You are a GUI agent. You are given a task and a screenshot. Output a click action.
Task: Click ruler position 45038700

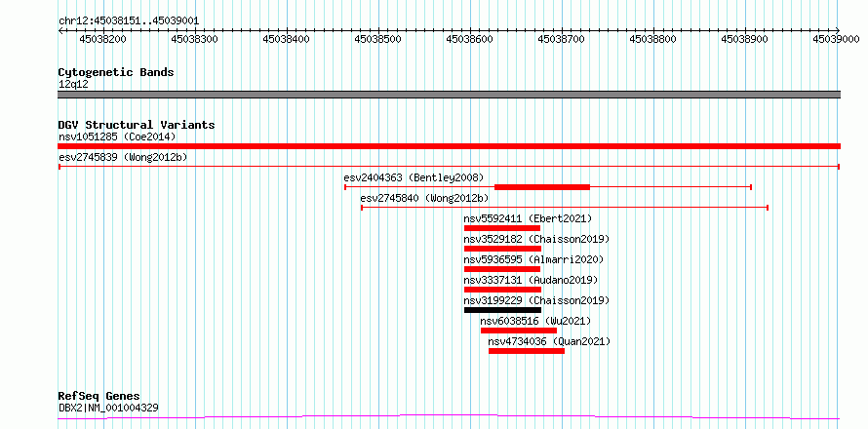point(562,39)
